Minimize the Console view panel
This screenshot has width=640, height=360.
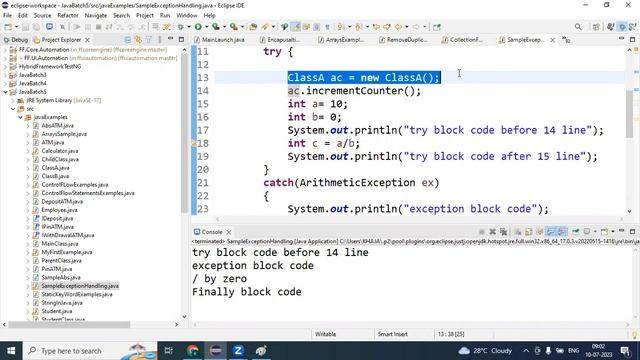point(621,231)
